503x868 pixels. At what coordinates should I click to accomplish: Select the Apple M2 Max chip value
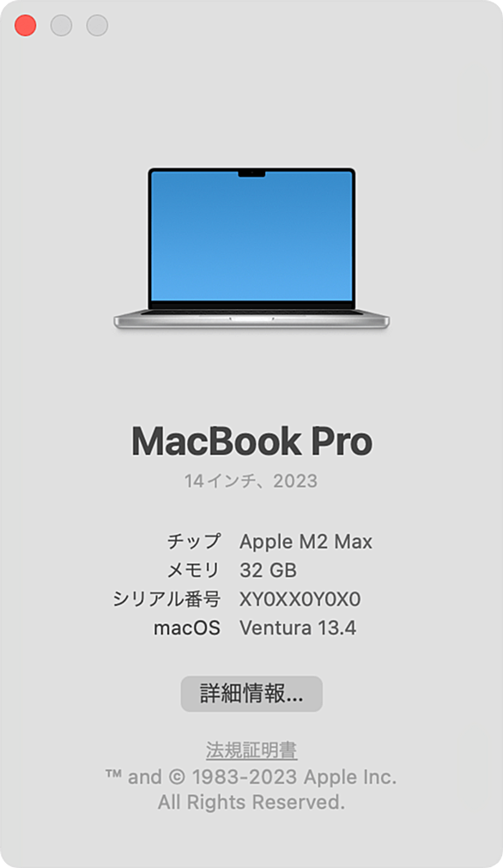pos(306,542)
